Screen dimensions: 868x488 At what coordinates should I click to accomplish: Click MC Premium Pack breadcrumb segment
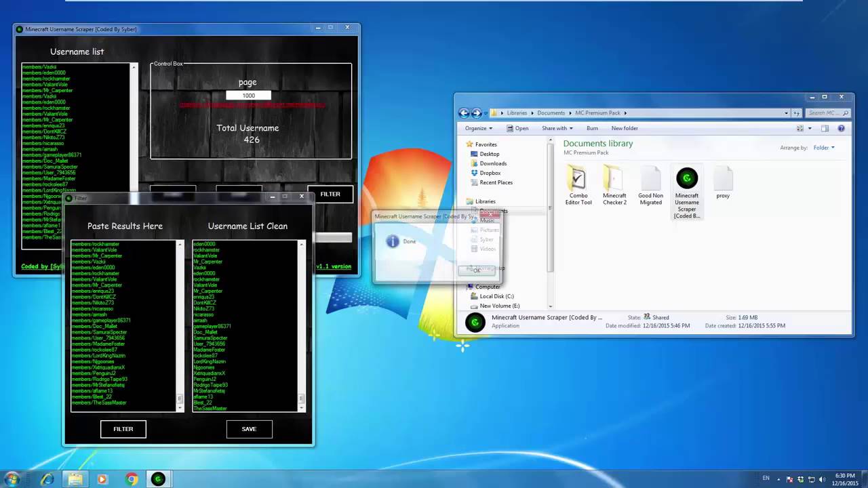599,113
